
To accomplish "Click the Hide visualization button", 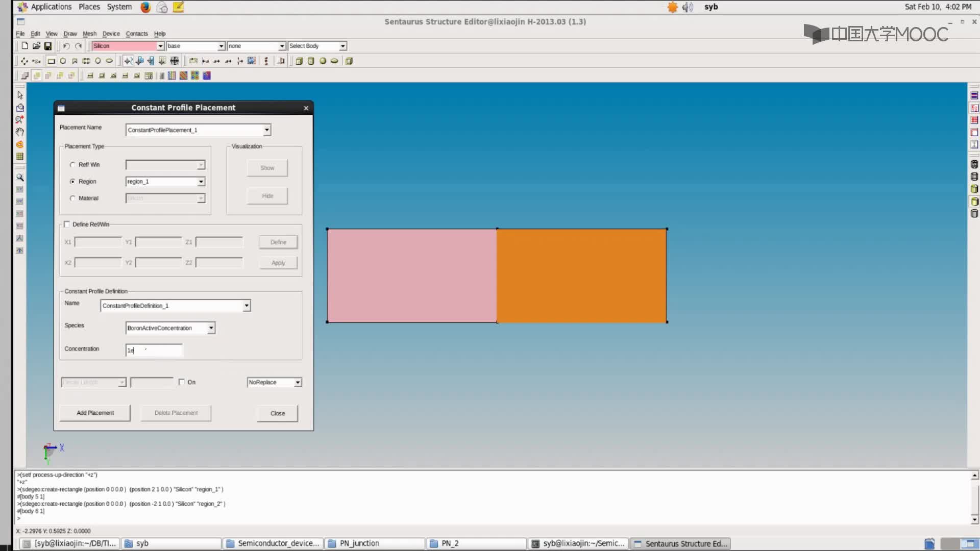I will (x=267, y=196).
